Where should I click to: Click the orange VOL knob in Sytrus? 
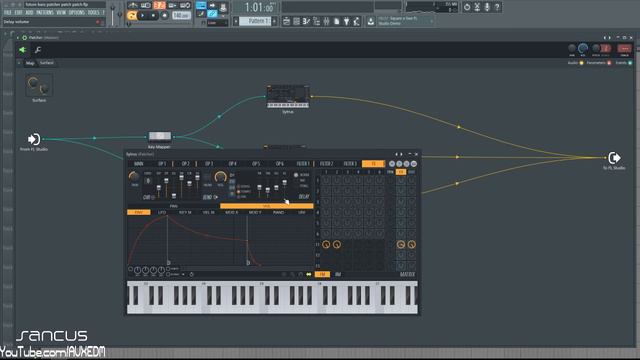click(220, 177)
